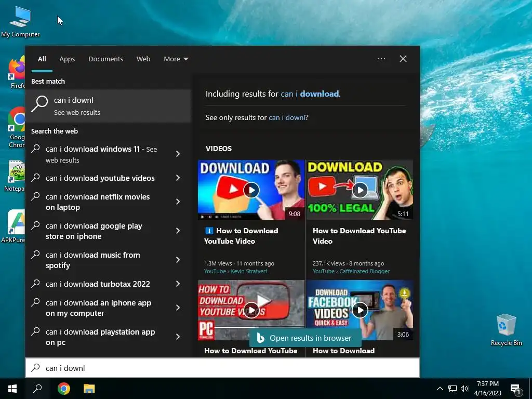This screenshot has width=532, height=399.
Task: Open the video title by Caffeinated Blogger
Action: [360, 236]
